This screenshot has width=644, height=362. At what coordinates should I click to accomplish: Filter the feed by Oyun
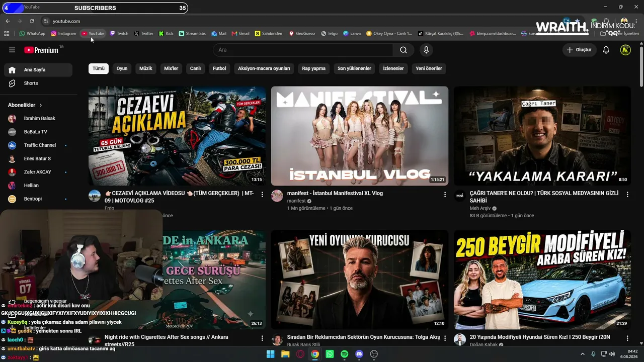point(122,68)
